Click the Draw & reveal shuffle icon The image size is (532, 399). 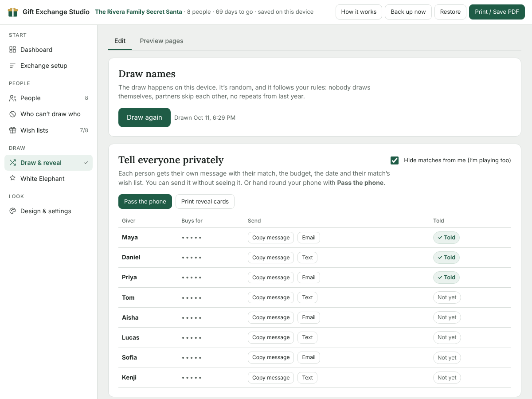pyautogui.click(x=12, y=163)
